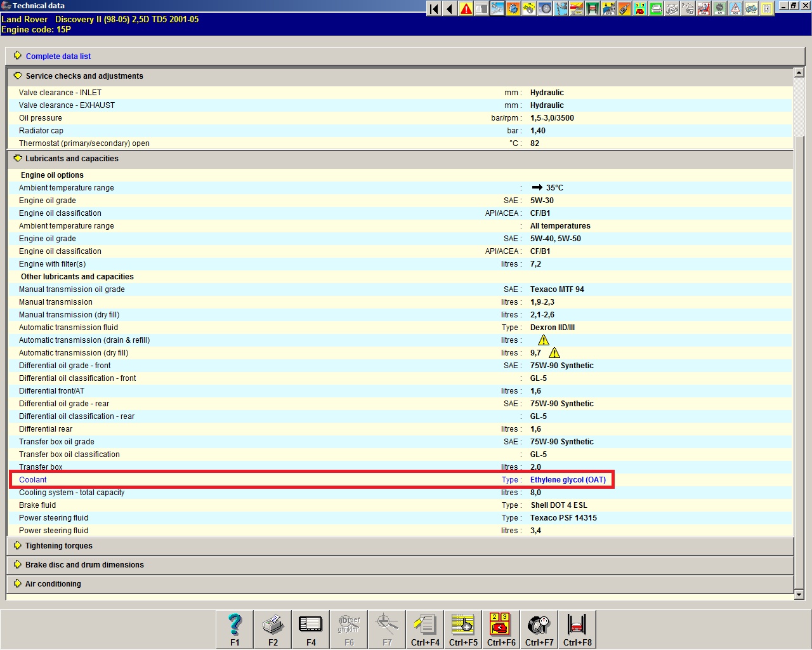Click the red warning triangle toolbar icon

(x=466, y=9)
